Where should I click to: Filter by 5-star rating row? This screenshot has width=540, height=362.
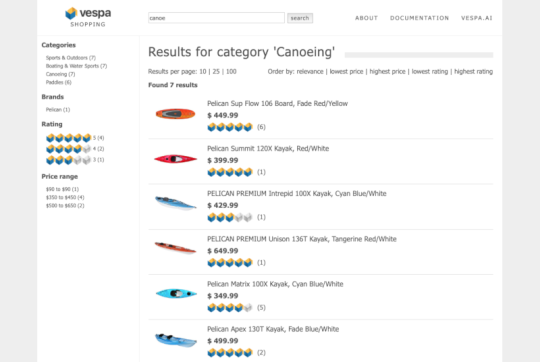[x=75, y=138]
